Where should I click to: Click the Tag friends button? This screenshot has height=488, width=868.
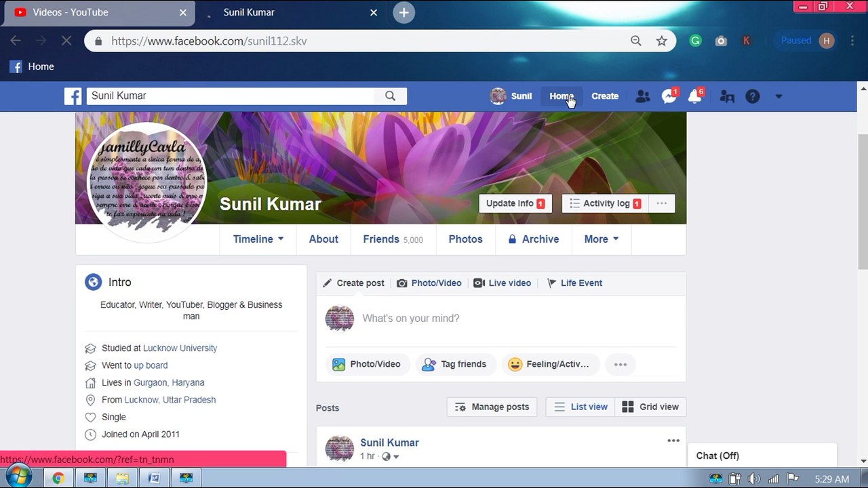(455, 364)
